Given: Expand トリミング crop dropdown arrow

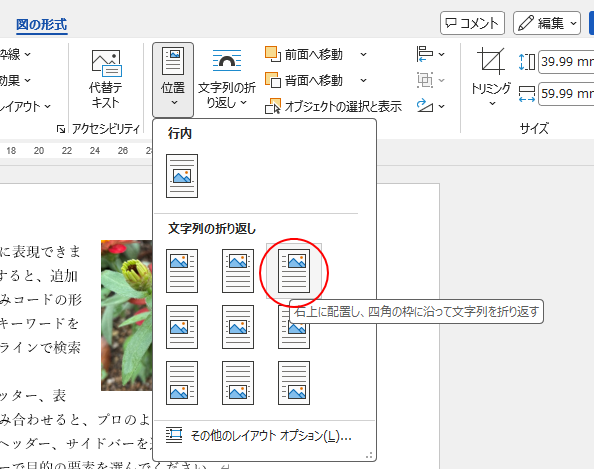Looking at the screenshot, I should (x=492, y=103).
